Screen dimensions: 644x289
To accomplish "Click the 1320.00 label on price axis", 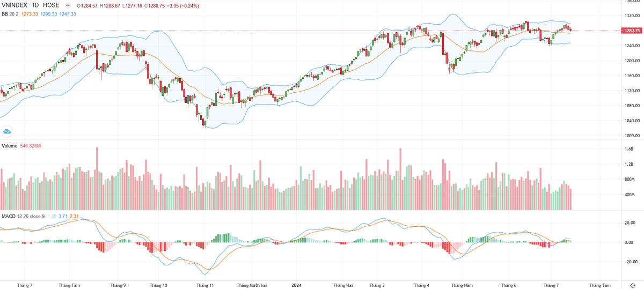I will click(x=632, y=16).
